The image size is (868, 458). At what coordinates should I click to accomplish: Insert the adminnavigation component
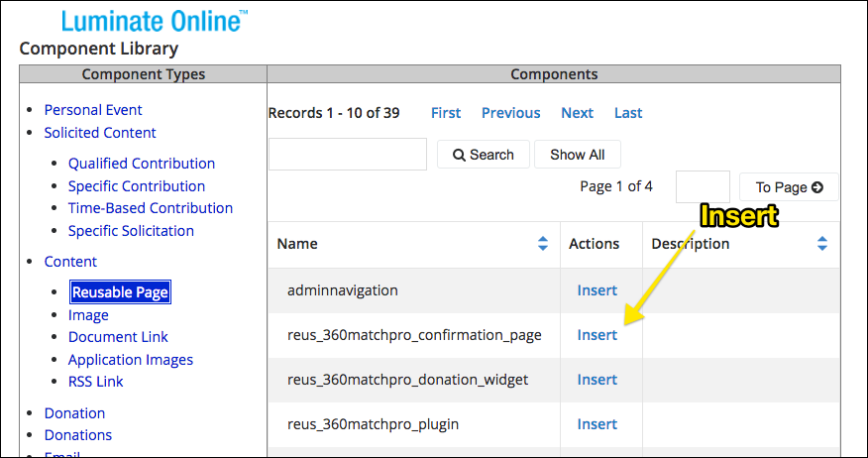[597, 290]
